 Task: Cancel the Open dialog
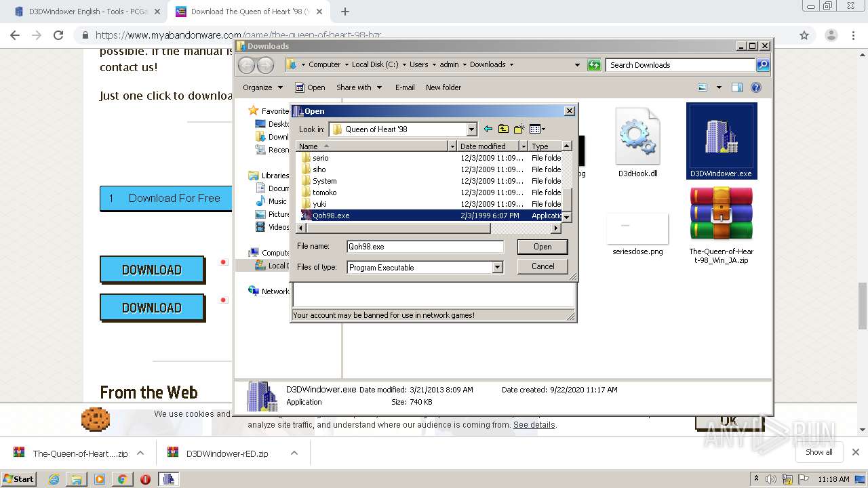(542, 266)
